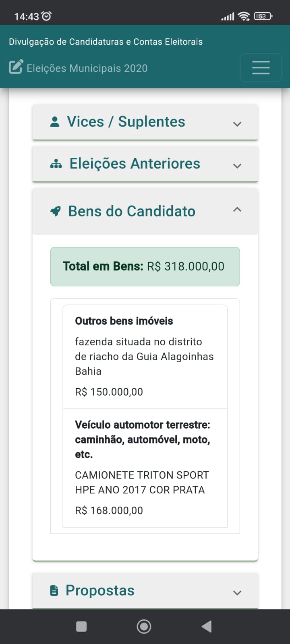Image resolution: width=290 pixels, height=644 pixels.
Task: Tap the person icon next to Vices / Suplentes
Action: tap(55, 122)
